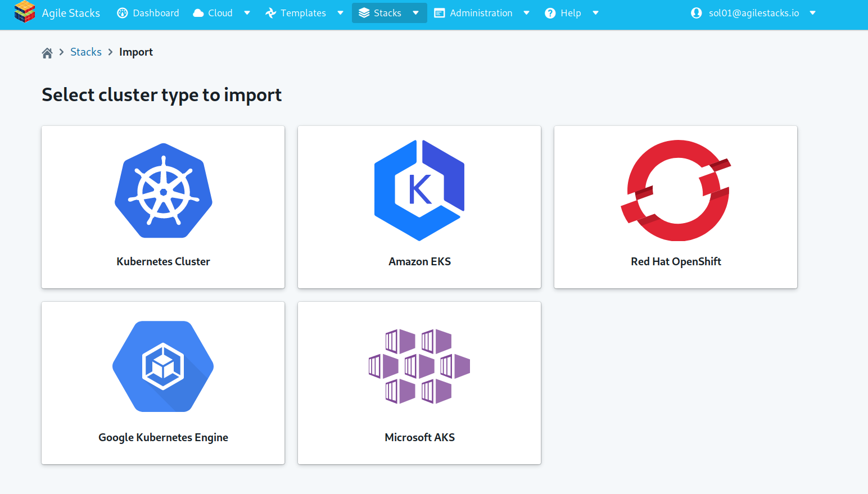
Task: Click the Select cluster type heading
Action: (162, 95)
